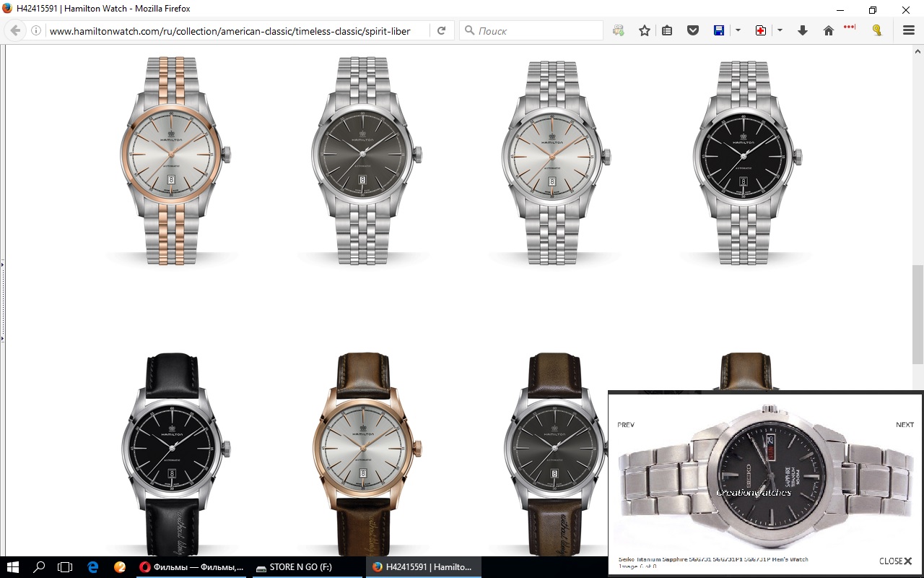Click the gold key icon in toolbar
The width and height of the screenshot is (924, 578).
click(x=877, y=30)
